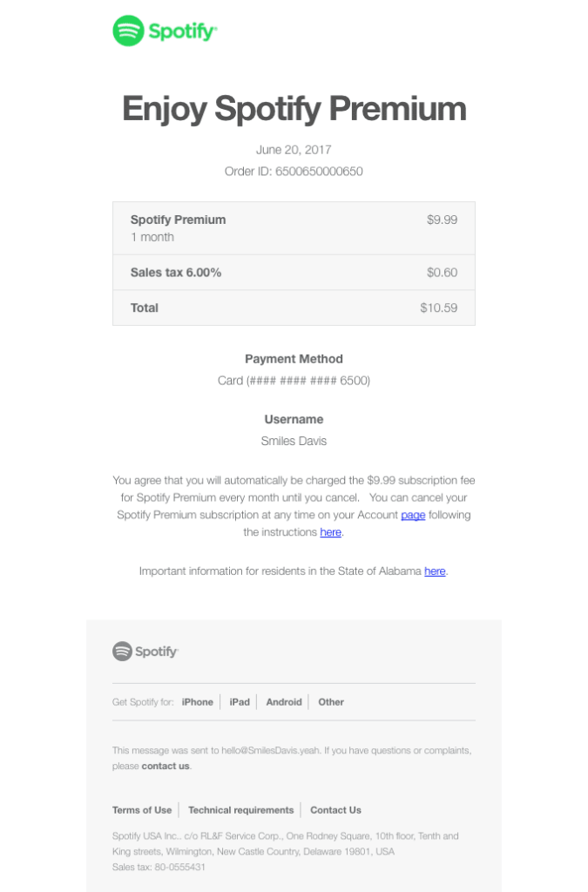The image size is (588, 892).
Task: Click the Total $10.59 row
Action: coord(294,307)
